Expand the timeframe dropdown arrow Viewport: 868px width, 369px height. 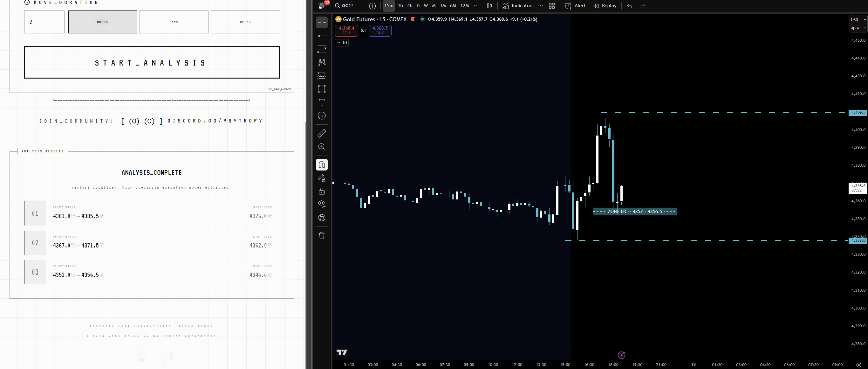click(475, 6)
